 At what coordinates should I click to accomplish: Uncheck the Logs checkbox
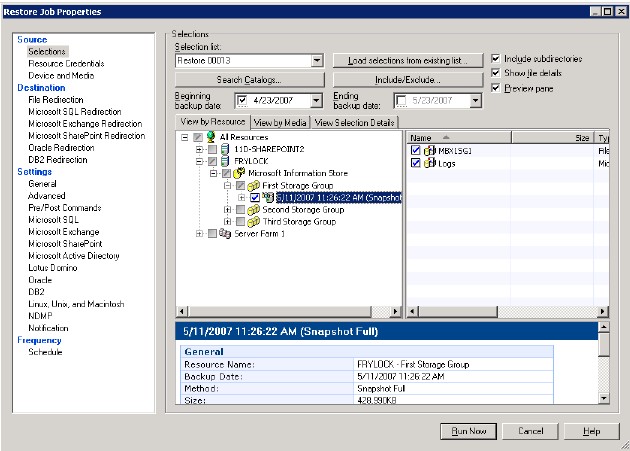pyautogui.click(x=416, y=163)
